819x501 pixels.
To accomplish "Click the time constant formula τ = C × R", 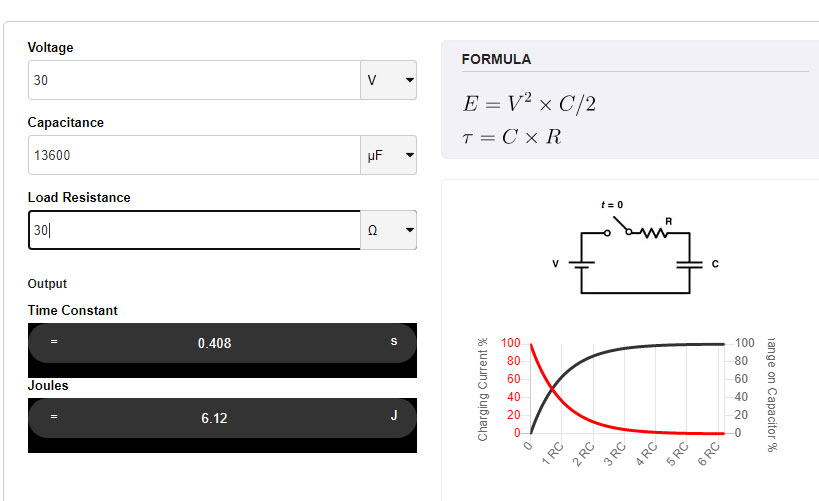I will 512,137.
